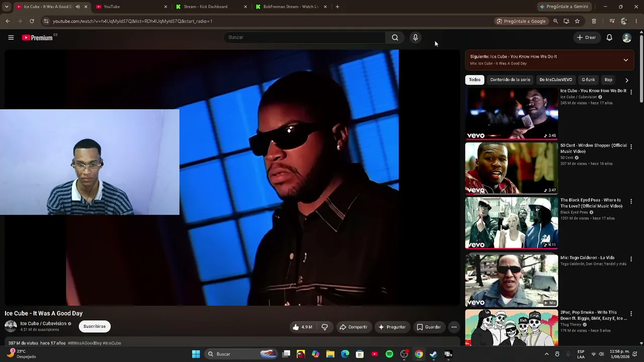Open '2Pac, Pop Smoke - Write This Down' thumbnail
This screenshot has height=362, width=644.
pyautogui.click(x=511, y=328)
